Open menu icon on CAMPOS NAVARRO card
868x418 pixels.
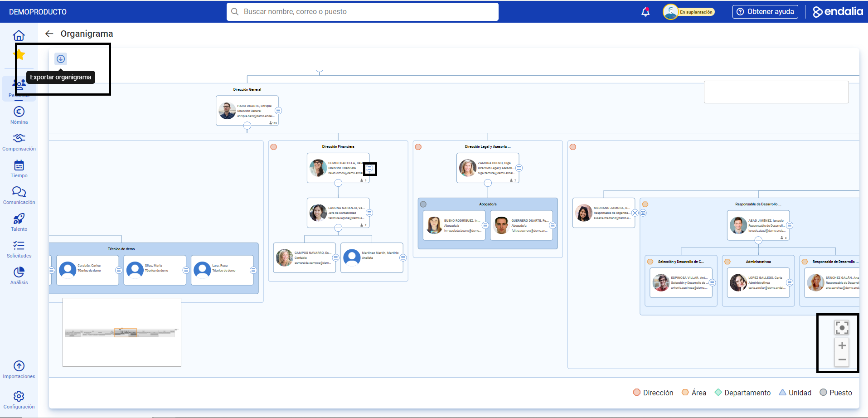[x=335, y=258]
